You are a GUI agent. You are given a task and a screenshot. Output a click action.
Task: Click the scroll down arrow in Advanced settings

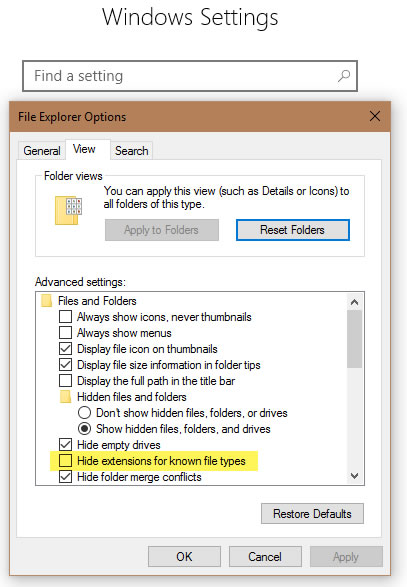click(x=355, y=476)
